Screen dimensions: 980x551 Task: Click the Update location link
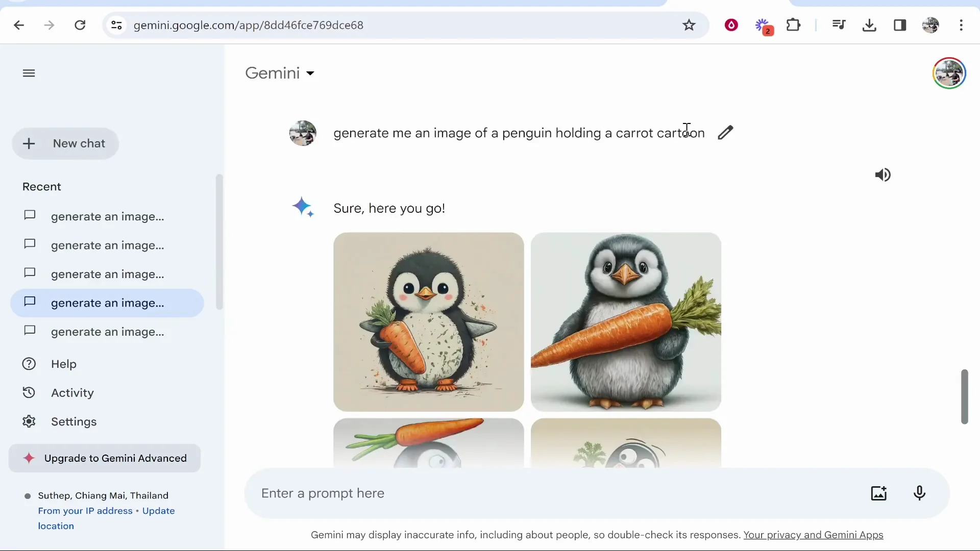coord(158,511)
